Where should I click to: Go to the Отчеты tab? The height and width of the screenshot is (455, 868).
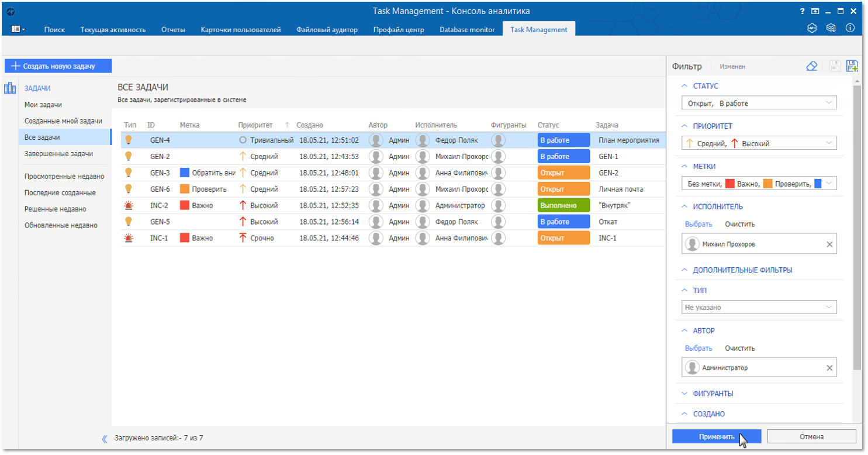pos(173,29)
